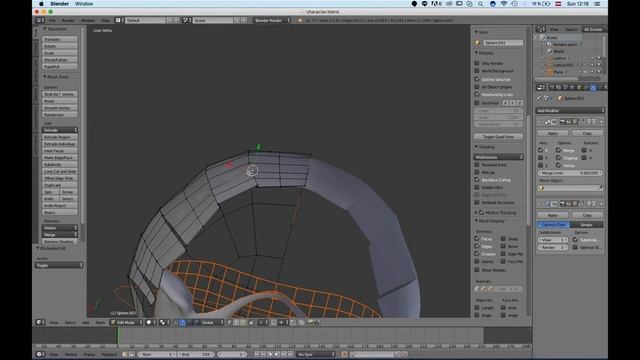Click the Toggle Quad View button
640x360 pixels.
tap(498, 137)
